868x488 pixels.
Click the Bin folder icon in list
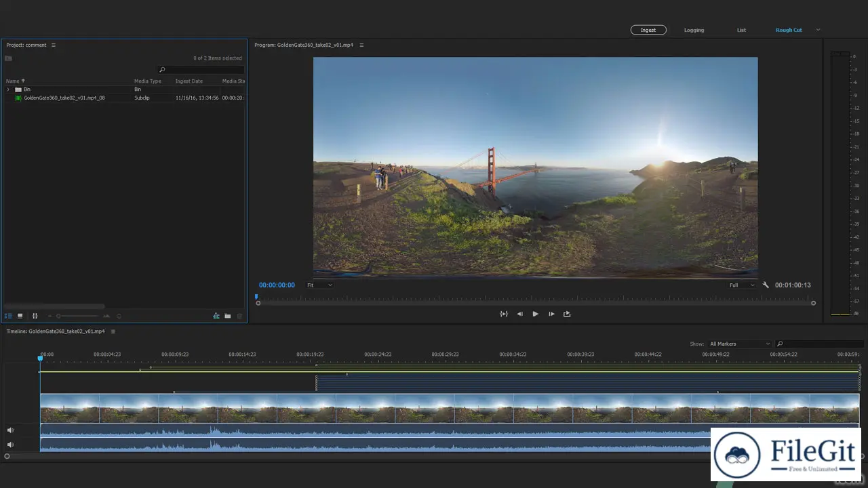click(18, 89)
